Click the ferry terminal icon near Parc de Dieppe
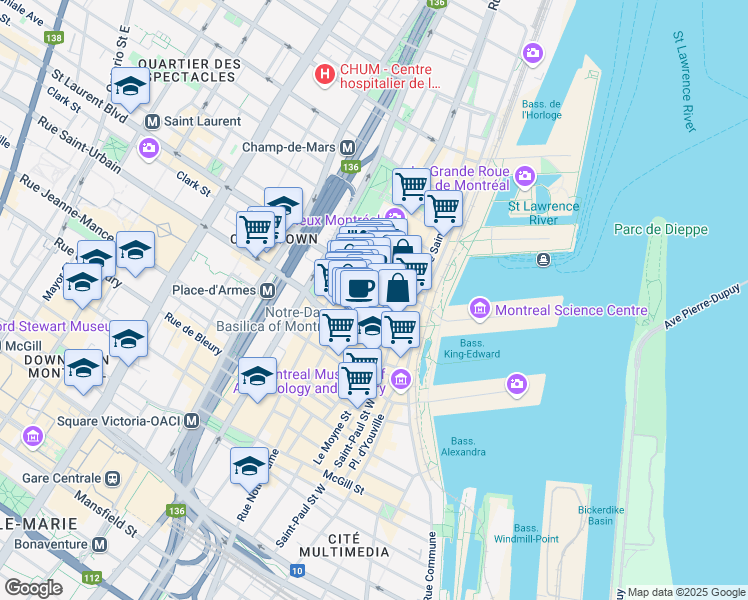 543,260
